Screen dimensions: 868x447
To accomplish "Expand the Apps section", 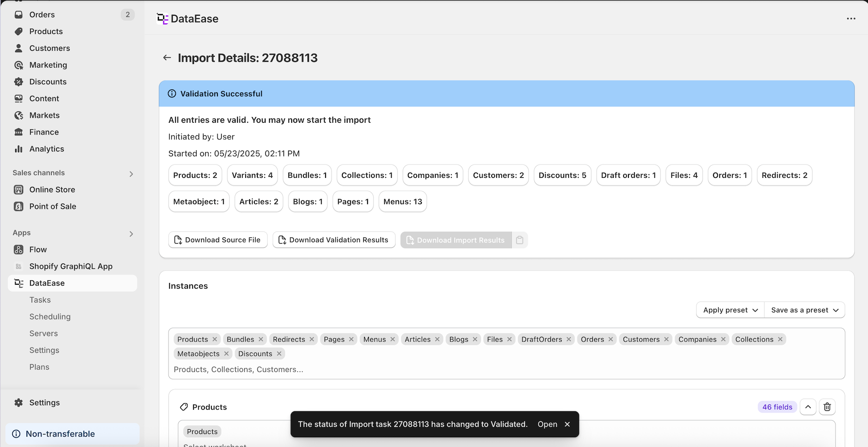I will [x=131, y=234].
